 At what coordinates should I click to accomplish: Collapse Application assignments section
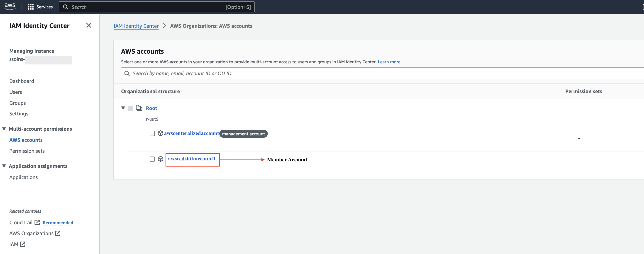coord(4,166)
